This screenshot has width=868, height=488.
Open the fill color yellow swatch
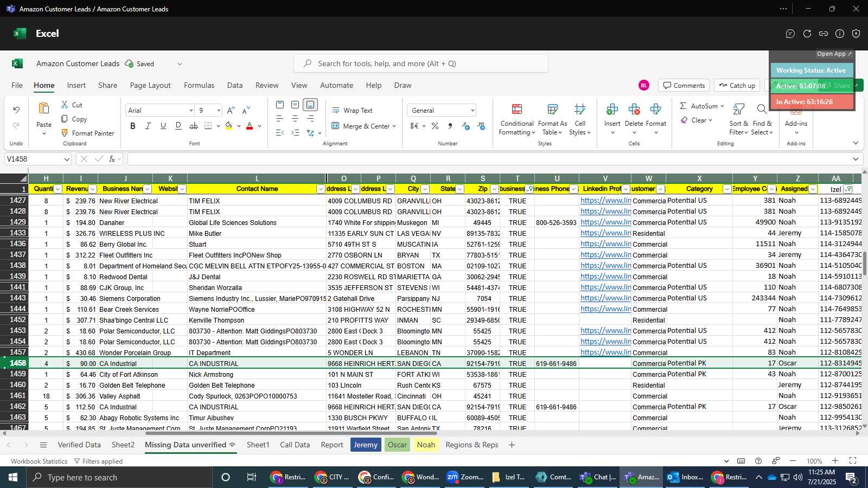click(x=229, y=126)
